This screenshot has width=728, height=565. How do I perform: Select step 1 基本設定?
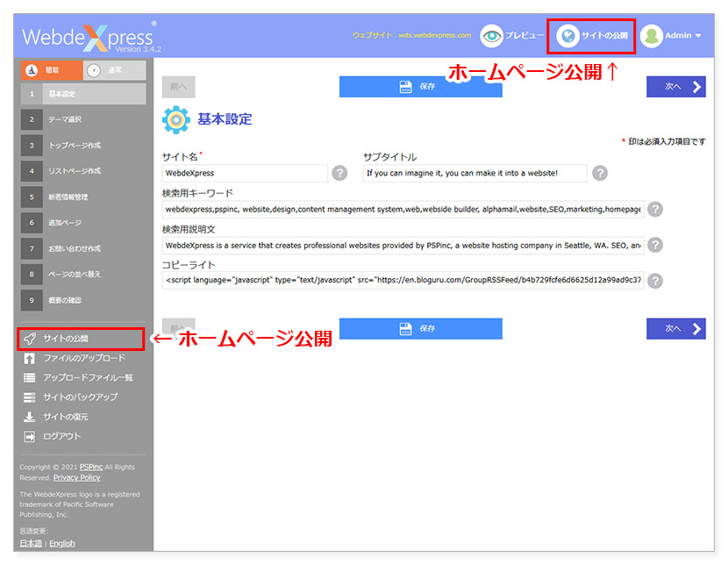pos(83,94)
